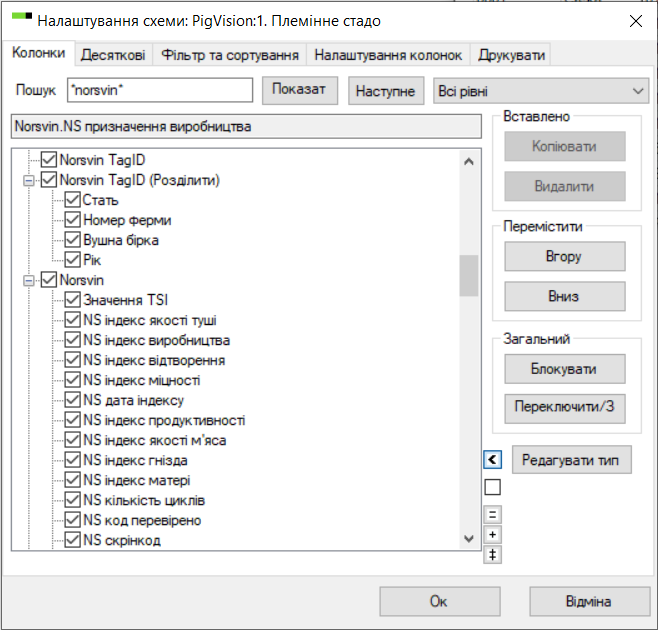The height and width of the screenshot is (630, 658).
Task: Select the NS індекс матері row
Action: click(136, 480)
